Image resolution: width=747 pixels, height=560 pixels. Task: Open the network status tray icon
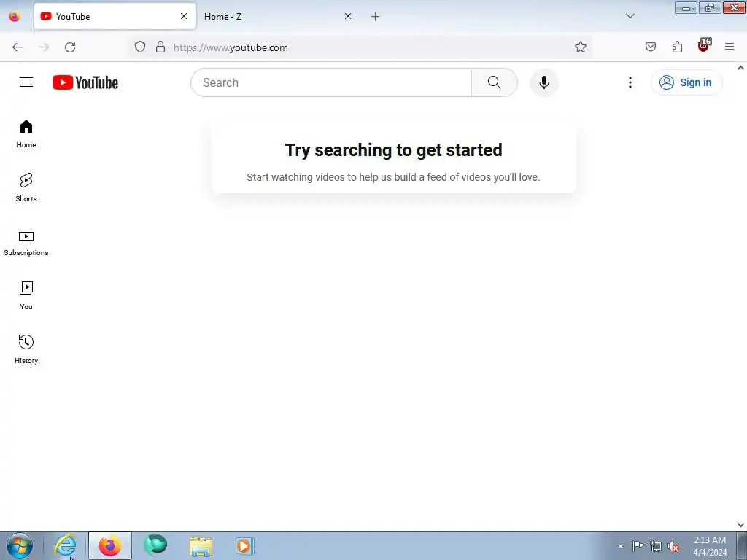point(656,546)
